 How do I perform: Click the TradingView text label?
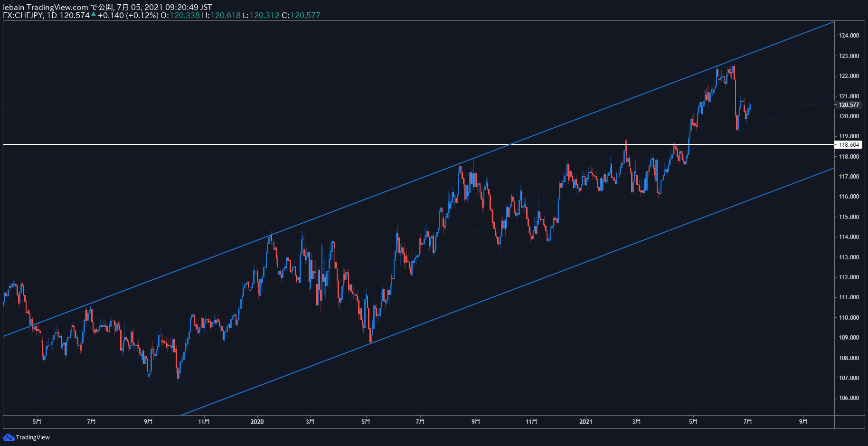[33, 437]
